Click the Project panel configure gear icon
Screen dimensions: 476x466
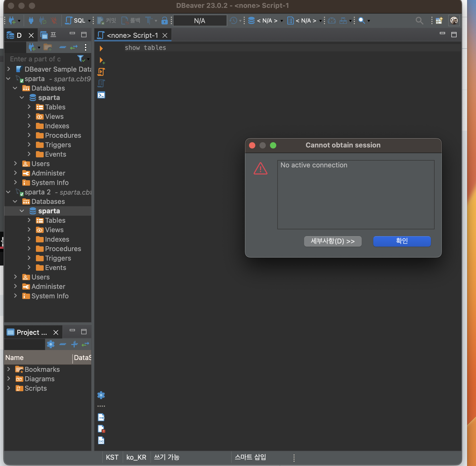coord(51,344)
